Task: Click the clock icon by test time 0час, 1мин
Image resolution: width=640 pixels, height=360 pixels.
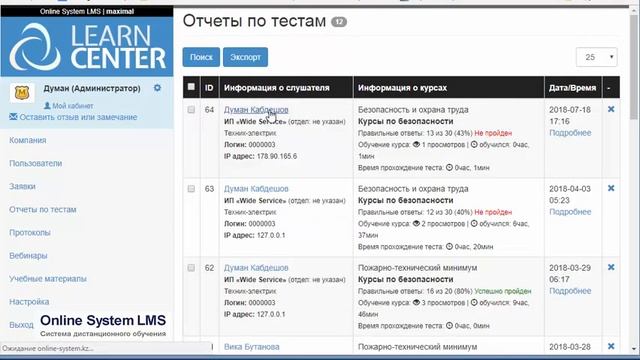Action: coord(449,167)
